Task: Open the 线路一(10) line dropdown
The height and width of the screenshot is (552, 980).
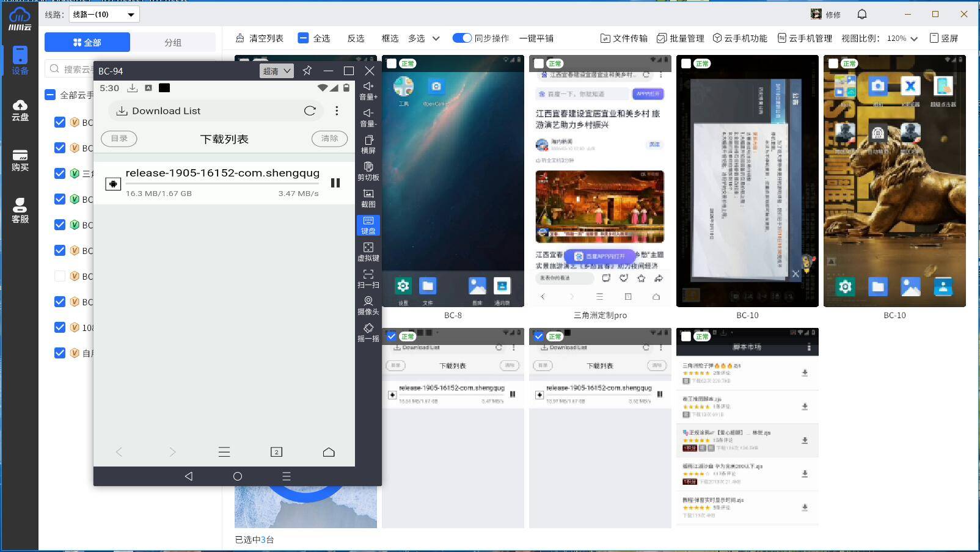Action: point(104,14)
